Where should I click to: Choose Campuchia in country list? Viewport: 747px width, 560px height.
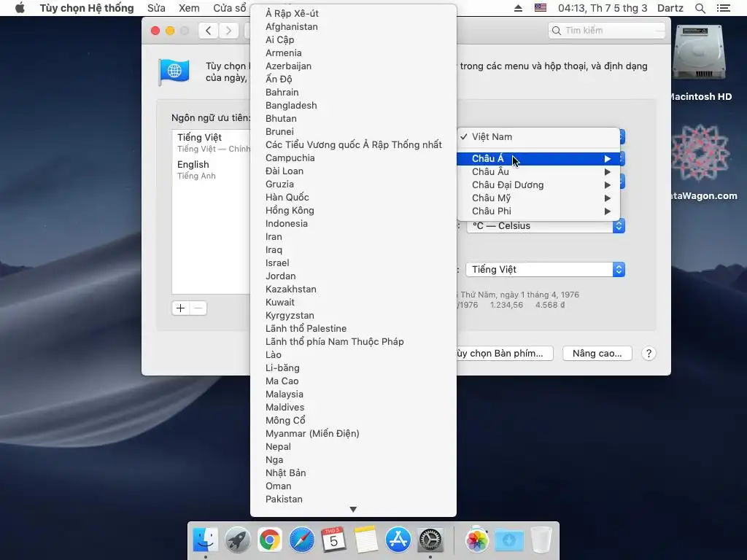point(353,157)
